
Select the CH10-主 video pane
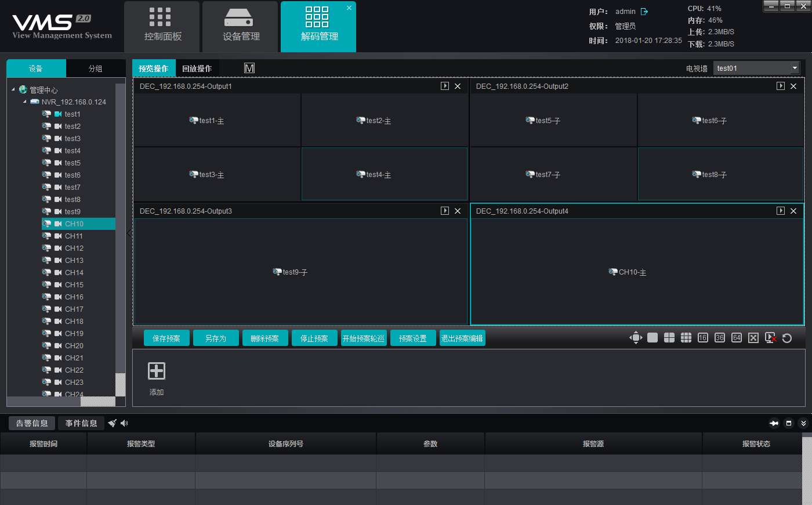click(637, 272)
